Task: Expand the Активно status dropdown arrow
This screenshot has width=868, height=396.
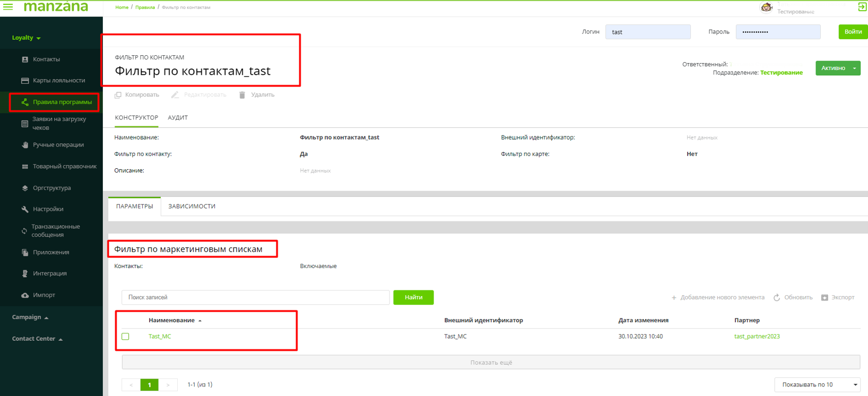Action: 854,68
